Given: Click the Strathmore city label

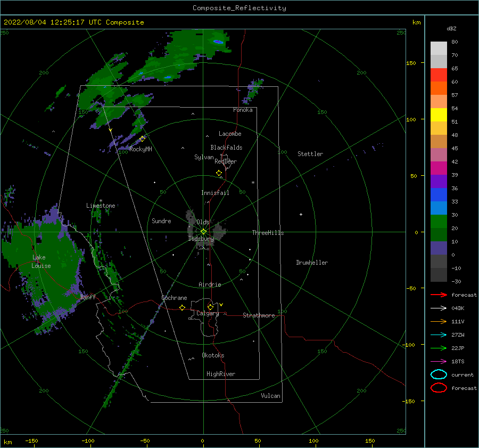Looking at the screenshot, I should tap(259, 315).
